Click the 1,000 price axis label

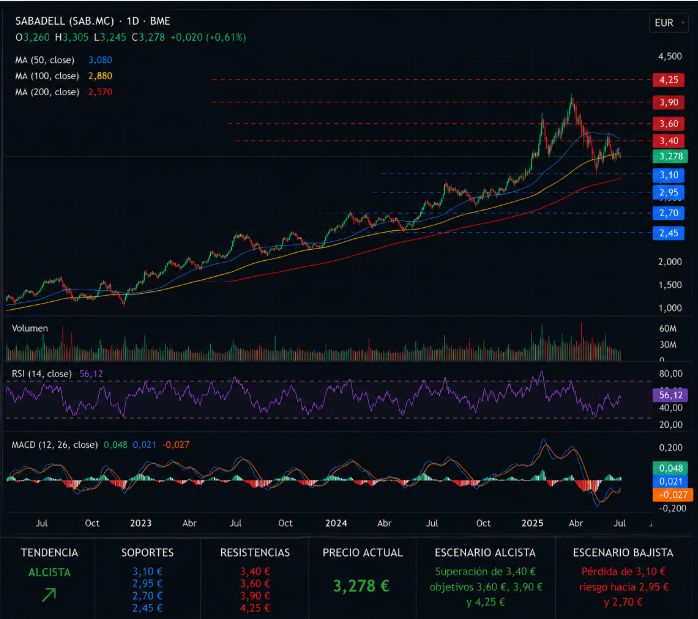pos(670,307)
